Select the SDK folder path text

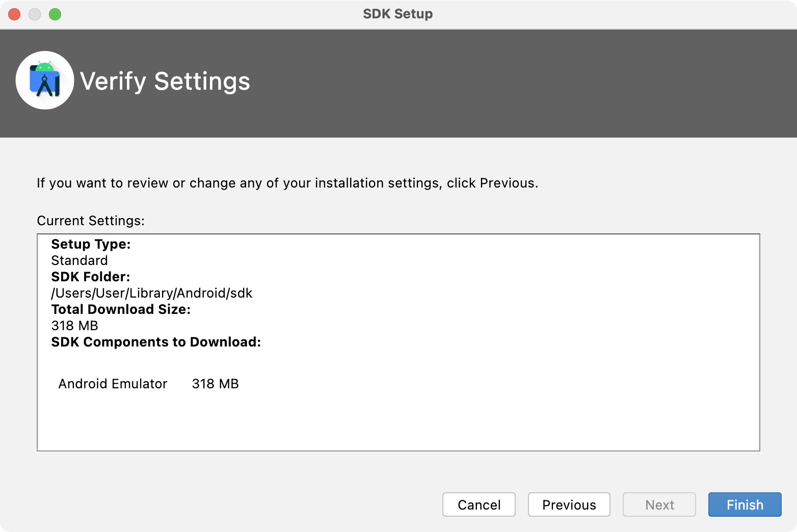tap(152, 293)
